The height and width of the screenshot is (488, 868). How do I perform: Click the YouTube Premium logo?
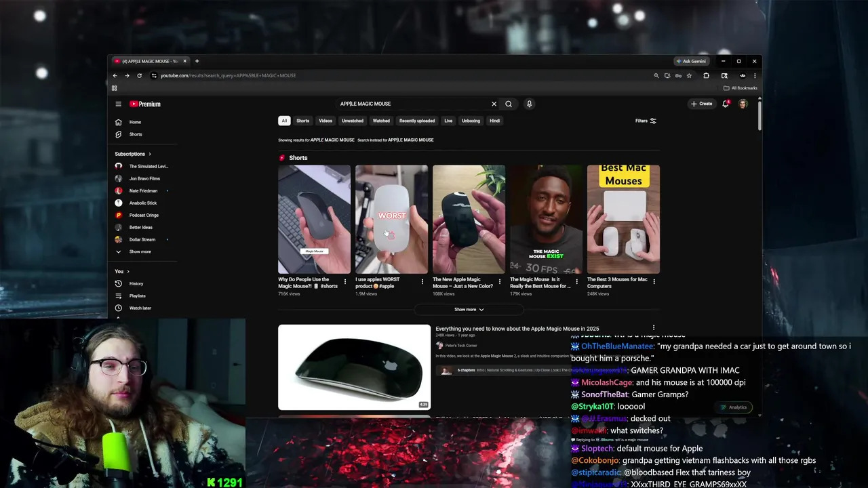[145, 104]
